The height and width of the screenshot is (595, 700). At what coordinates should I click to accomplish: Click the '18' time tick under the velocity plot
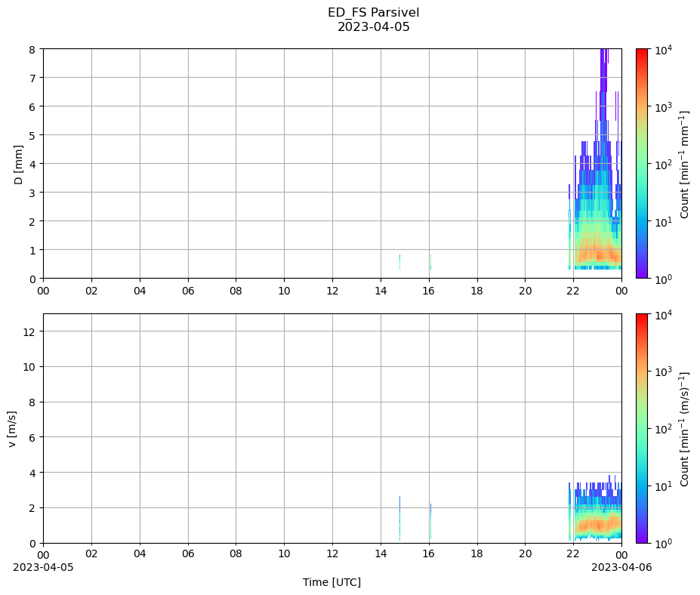click(x=476, y=554)
